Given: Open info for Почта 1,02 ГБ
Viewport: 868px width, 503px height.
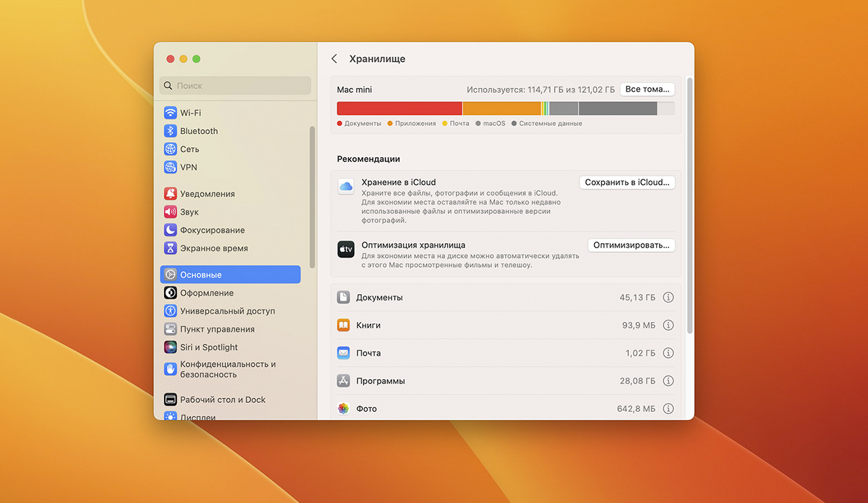Looking at the screenshot, I should coord(669,353).
